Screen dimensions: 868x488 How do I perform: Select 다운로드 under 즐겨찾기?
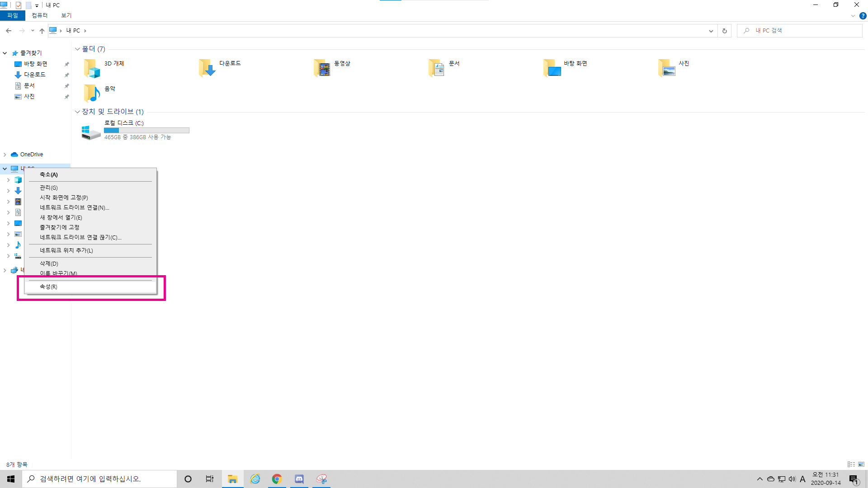coord(34,75)
